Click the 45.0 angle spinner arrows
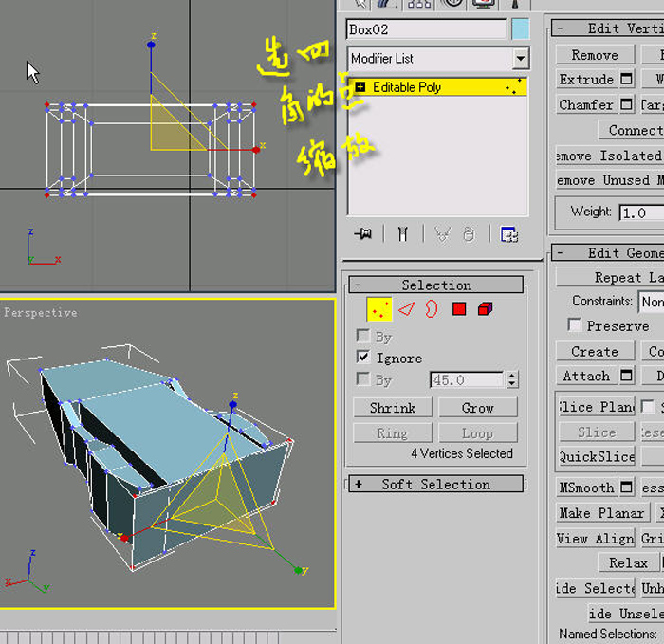 pos(512,379)
